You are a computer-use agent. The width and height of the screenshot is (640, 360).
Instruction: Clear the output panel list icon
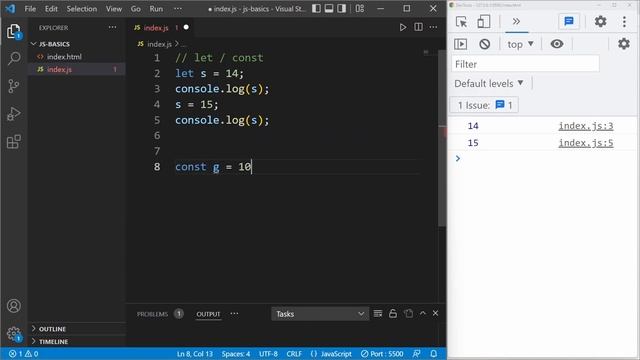(378, 313)
